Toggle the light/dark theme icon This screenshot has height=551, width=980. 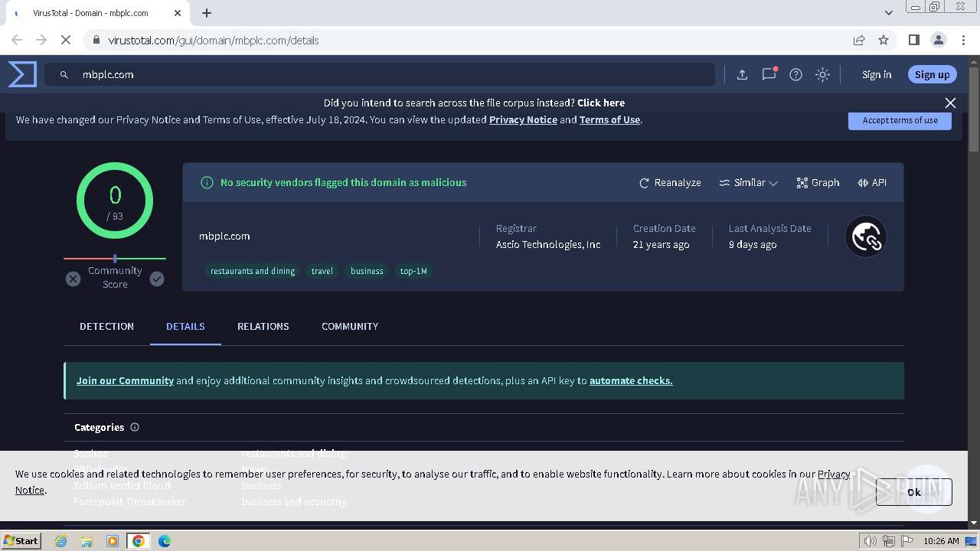pyautogui.click(x=822, y=74)
